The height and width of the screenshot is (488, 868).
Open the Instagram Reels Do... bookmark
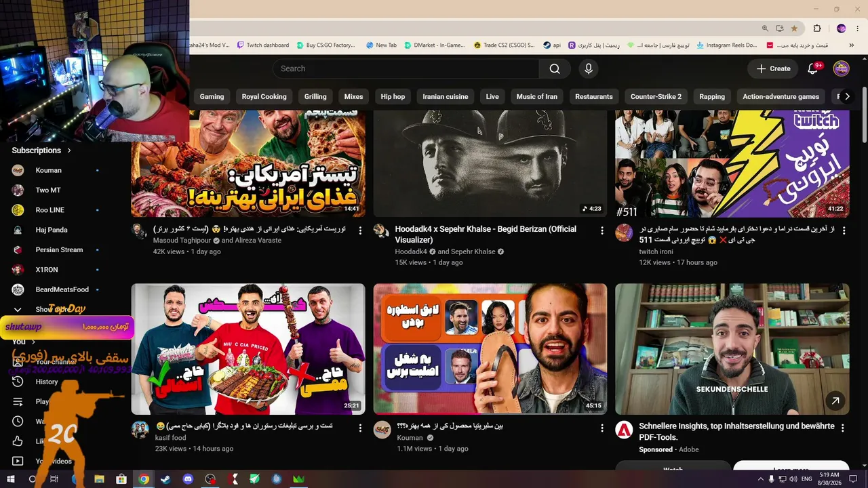[x=726, y=45]
